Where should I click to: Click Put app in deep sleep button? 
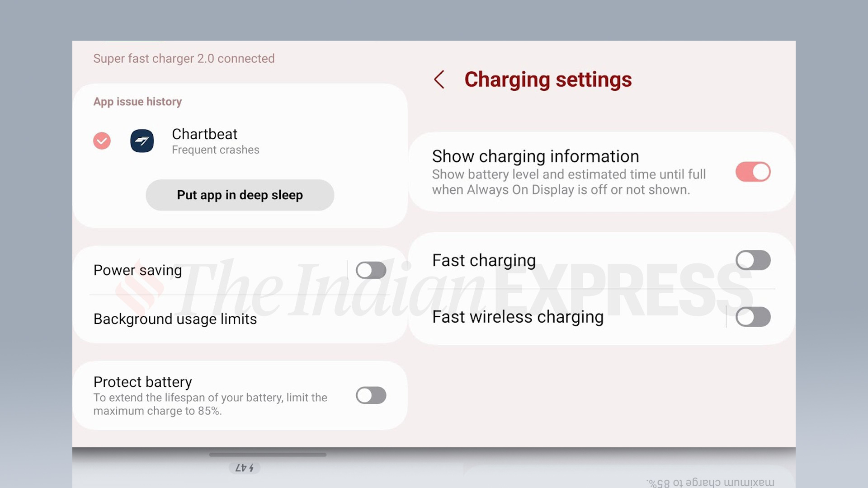coord(240,195)
